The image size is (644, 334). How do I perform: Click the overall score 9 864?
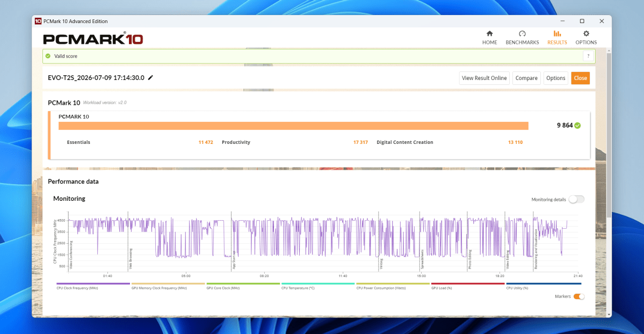[565, 125]
